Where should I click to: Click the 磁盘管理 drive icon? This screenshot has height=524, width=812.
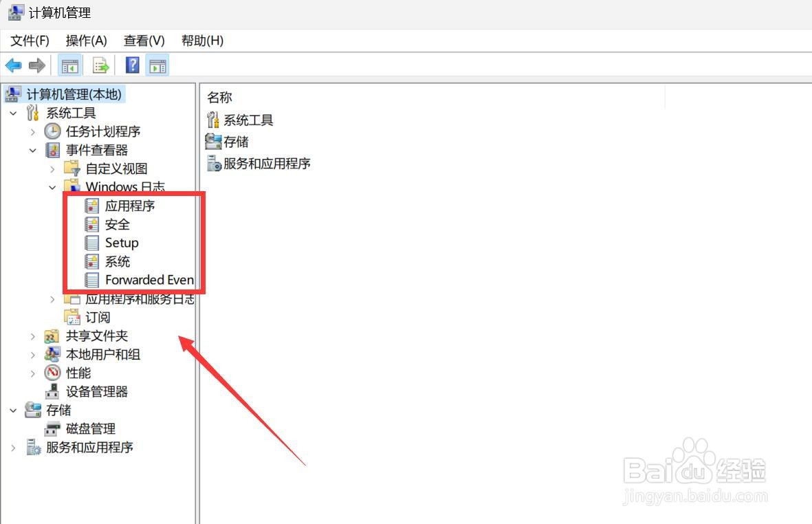click(x=52, y=429)
